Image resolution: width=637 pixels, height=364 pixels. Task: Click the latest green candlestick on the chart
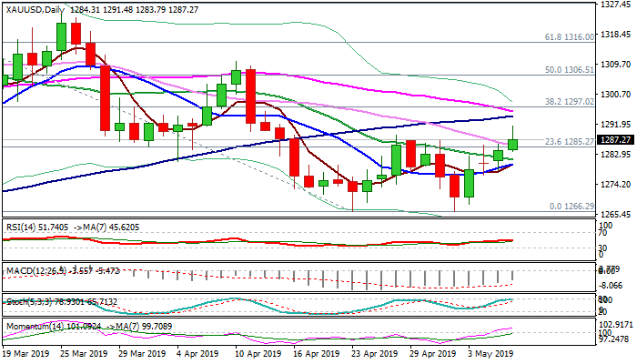click(513, 144)
